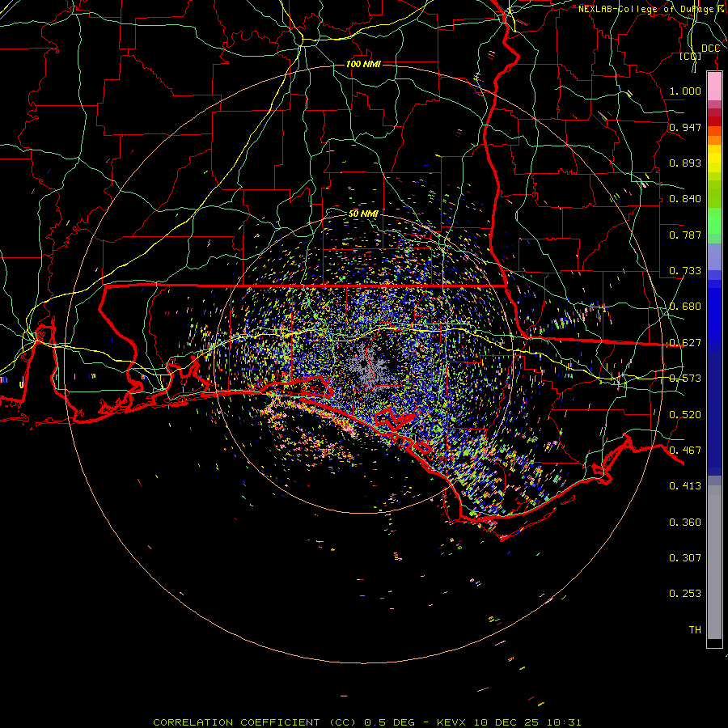Pick the red segment of the color bar

point(714,121)
